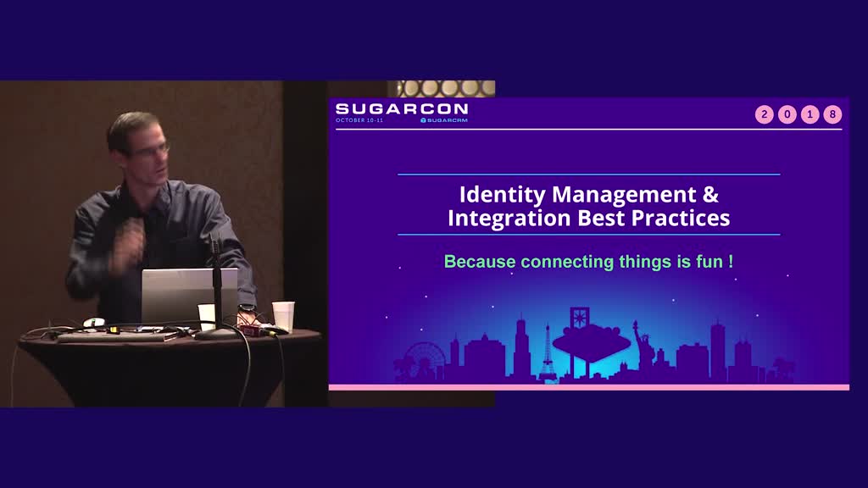868x488 pixels.
Task: Click the pink bar at slide bottom
Action: pos(588,387)
